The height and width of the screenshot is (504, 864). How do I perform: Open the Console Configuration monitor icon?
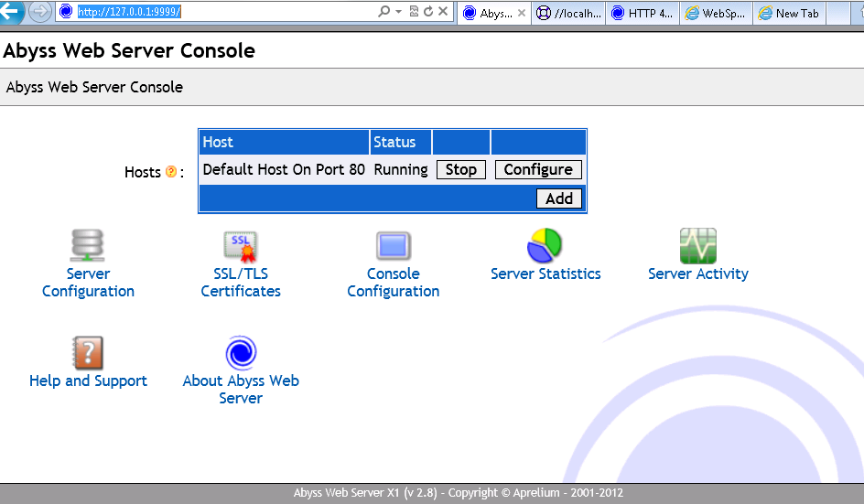pos(393,246)
